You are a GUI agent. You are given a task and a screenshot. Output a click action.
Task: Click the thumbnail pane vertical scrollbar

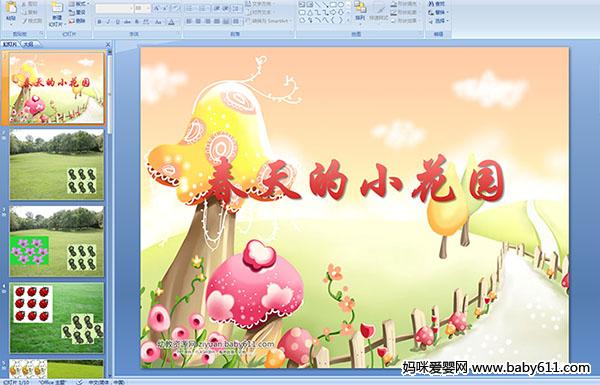[110, 214]
